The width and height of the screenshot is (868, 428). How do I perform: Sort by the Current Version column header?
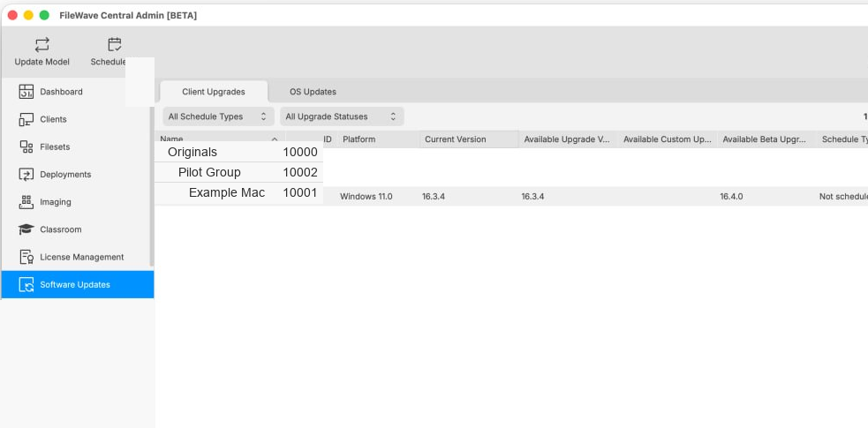pos(469,139)
